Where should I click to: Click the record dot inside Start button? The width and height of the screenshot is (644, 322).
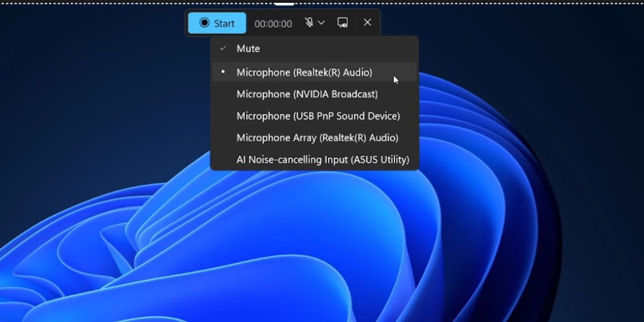point(204,23)
